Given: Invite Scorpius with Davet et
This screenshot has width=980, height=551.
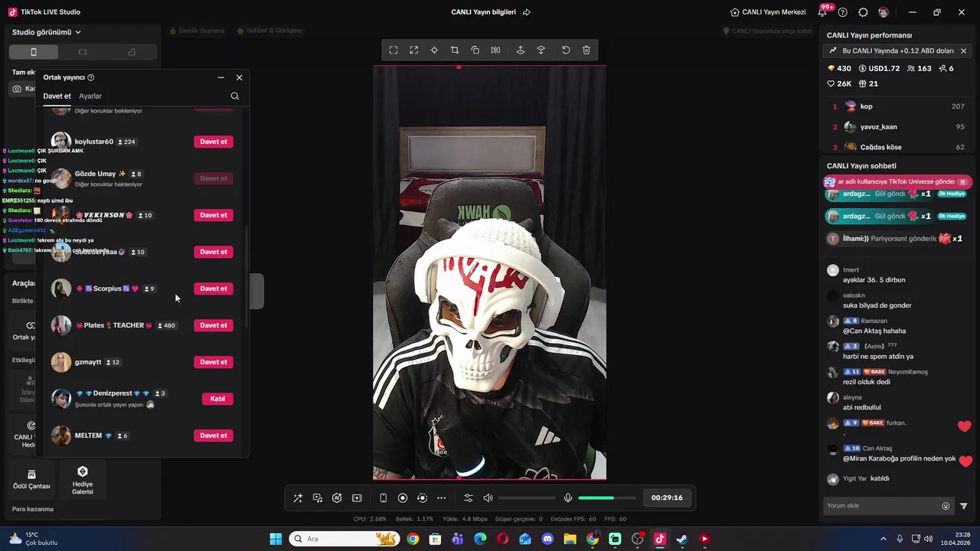Looking at the screenshot, I should click(214, 289).
